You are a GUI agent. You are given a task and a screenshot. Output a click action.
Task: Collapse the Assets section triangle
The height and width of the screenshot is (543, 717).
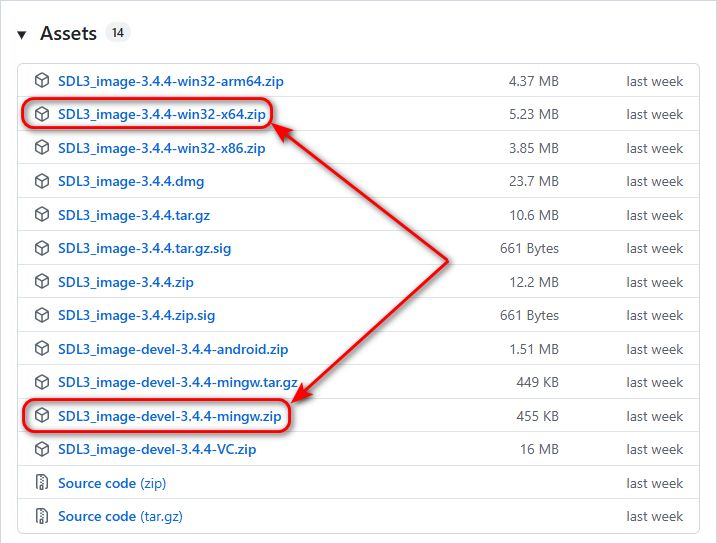pos(21,35)
